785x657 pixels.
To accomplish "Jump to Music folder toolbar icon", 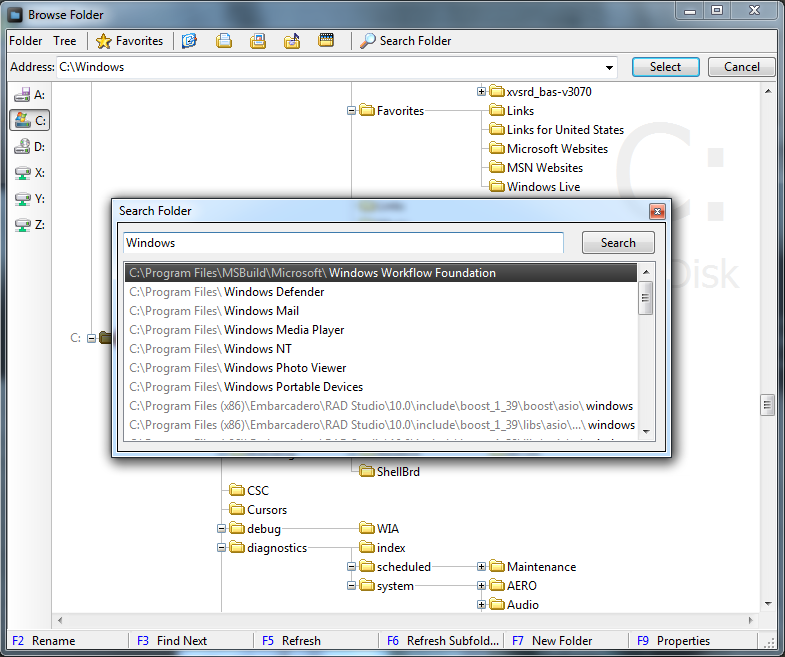I will coord(292,41).
